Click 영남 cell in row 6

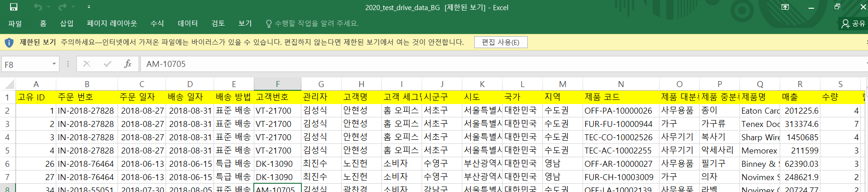pyautogui.click(x=563, y=164)
